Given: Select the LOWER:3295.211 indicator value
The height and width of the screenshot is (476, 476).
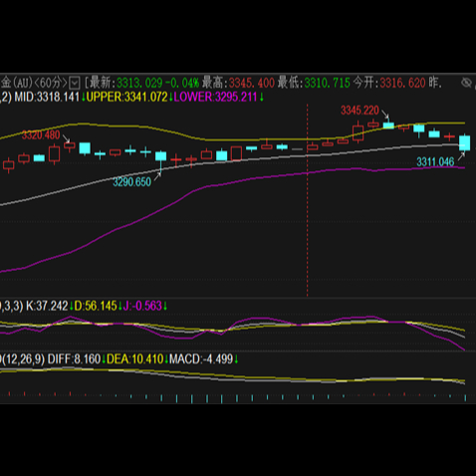Looking at the screenshot, I should coord(215,98).
